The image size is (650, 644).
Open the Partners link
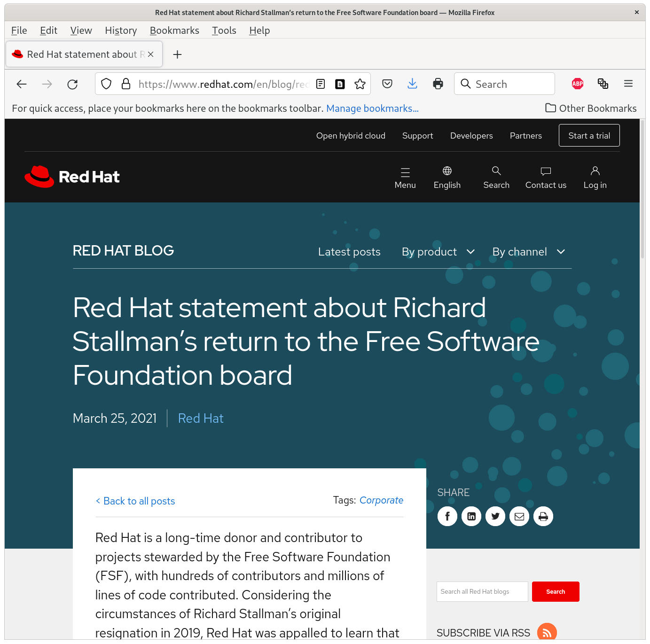coord(525,136)
